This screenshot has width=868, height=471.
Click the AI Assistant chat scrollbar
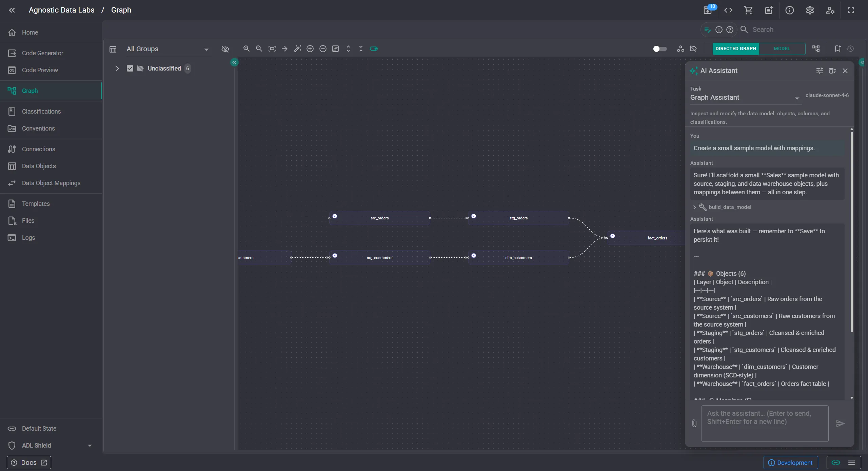click(852, 232)
